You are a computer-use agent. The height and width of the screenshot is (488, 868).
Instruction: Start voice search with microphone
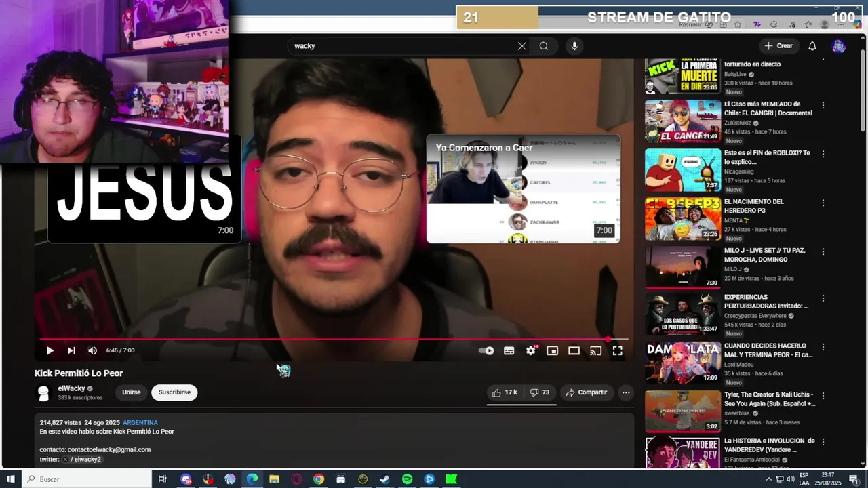(574, 46)
